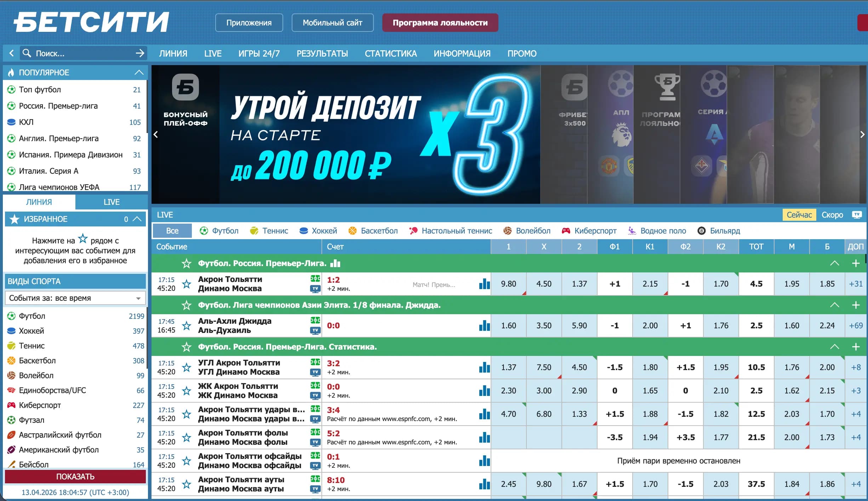Submit search with the right arrow icon

(140, 53)
